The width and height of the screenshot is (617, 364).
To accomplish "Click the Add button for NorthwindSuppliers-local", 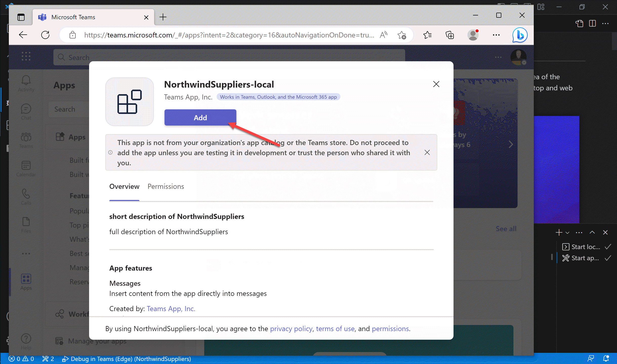I will pyautogui.click(x=200, y=117).
